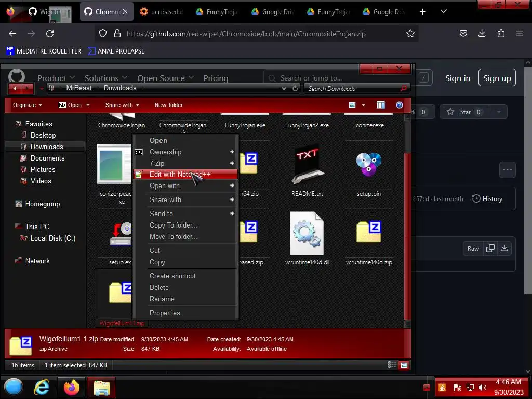Image resolution: width=532 pixels, height=399 pixels.
Task: Switch to large icons view in status bar
Action: point(404,365)
